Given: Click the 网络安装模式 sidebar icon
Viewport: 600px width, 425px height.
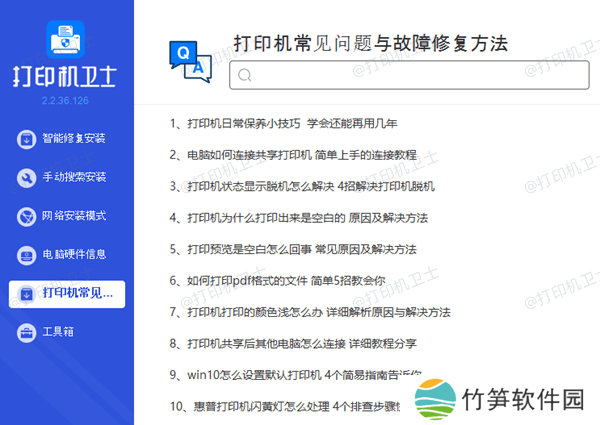Looking at the screenshot, I should (x=26, y=215).
